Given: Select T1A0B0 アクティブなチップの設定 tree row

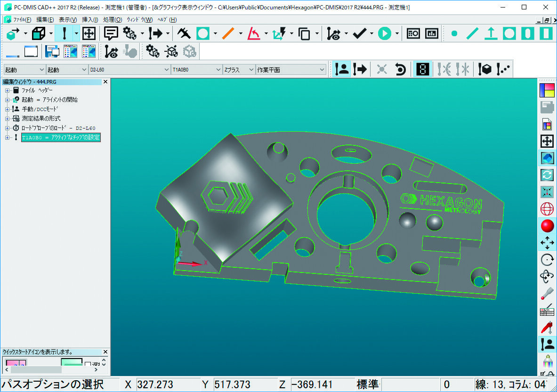Looking at the screenshot, I should pos(61,137).
